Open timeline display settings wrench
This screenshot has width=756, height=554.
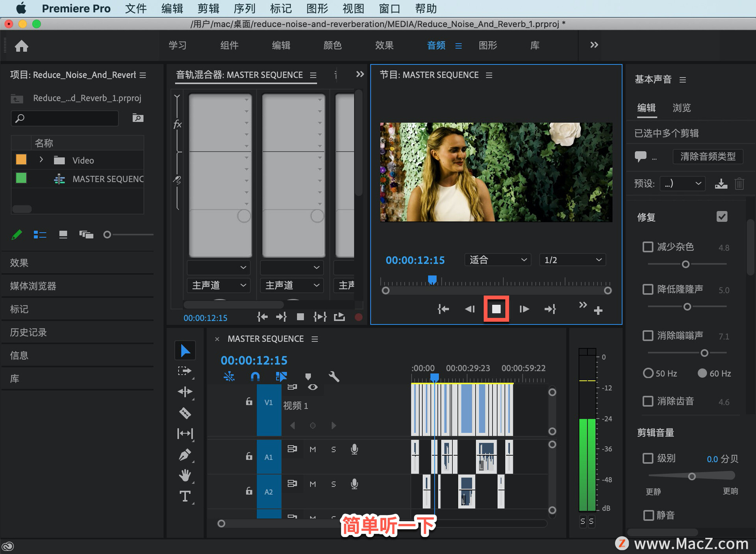click(x=334, y=376)
